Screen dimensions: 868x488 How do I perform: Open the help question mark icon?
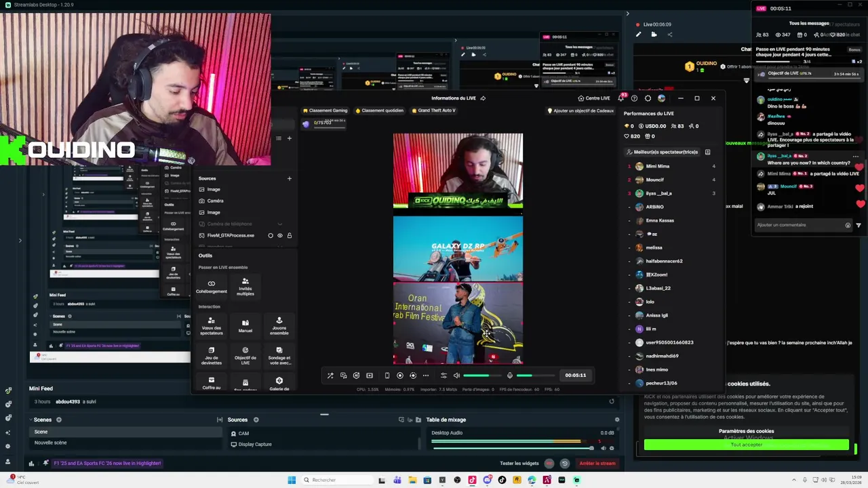[634, 98]
